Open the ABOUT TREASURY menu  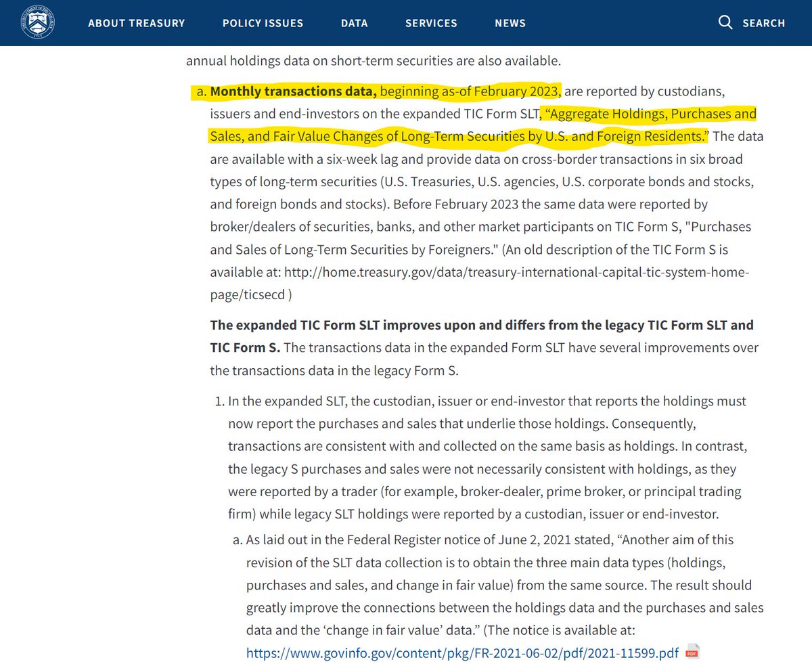[x=137, y=22]
